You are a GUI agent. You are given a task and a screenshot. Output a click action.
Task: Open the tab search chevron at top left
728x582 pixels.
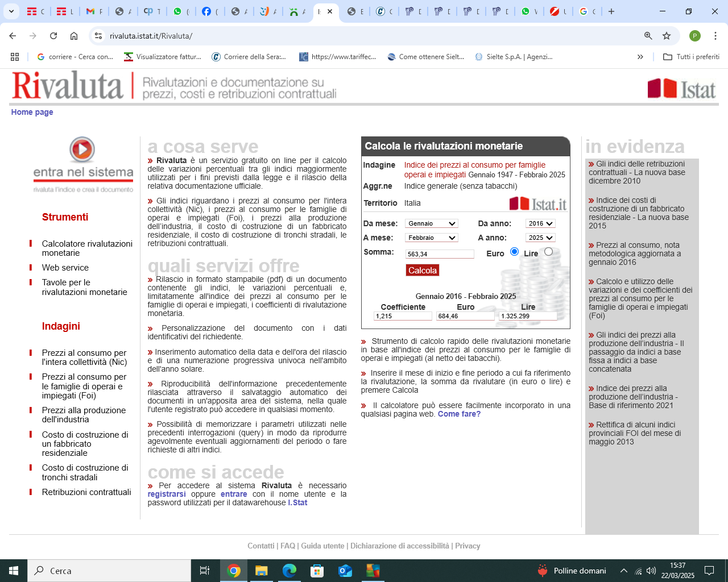(11, 11)
